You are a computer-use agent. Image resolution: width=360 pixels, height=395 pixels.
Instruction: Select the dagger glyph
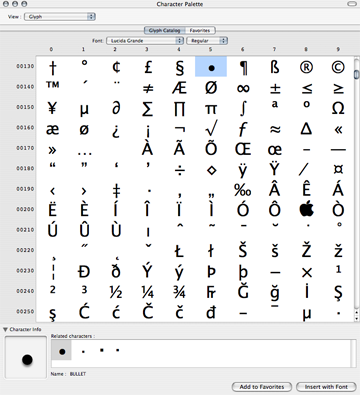(52, 68)
